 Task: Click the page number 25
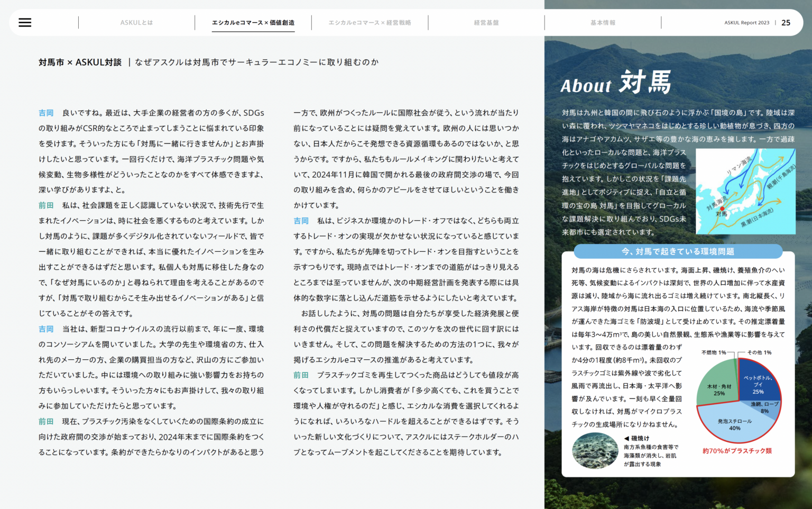[786, 23]
